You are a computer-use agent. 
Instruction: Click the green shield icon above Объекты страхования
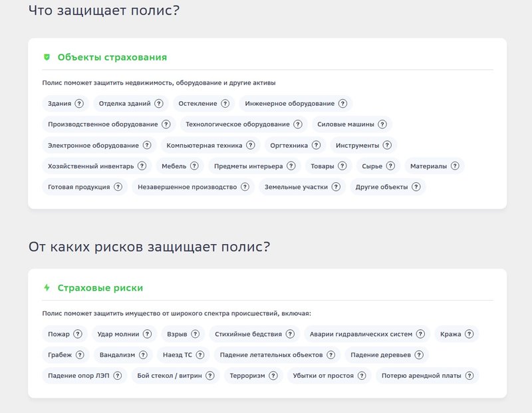click(45, 57)
